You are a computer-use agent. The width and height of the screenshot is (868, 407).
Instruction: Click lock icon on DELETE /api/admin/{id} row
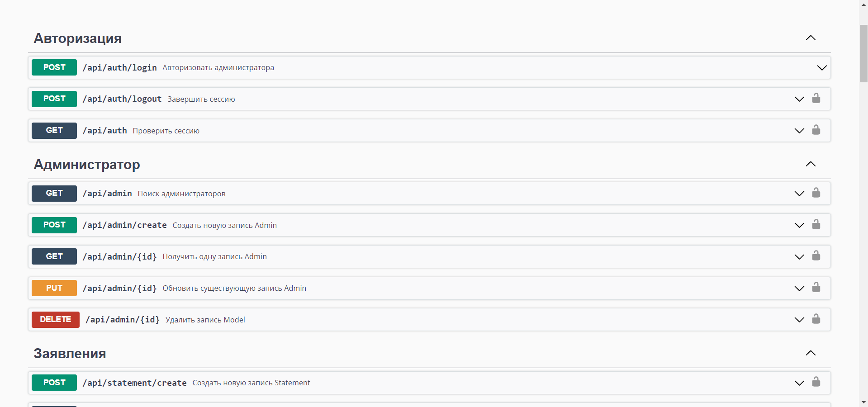(x=816, y=319)
